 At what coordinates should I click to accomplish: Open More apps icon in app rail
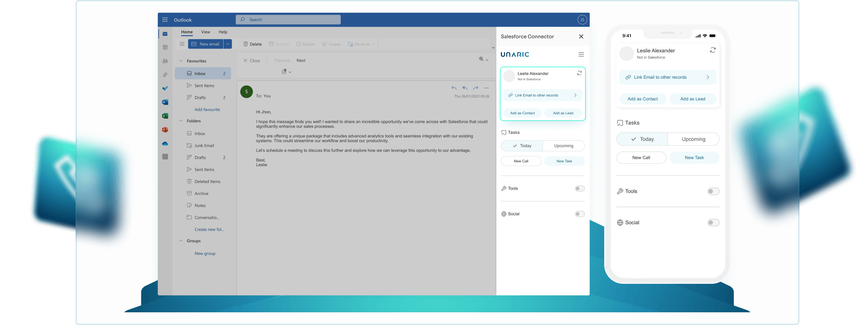point(165,156)
